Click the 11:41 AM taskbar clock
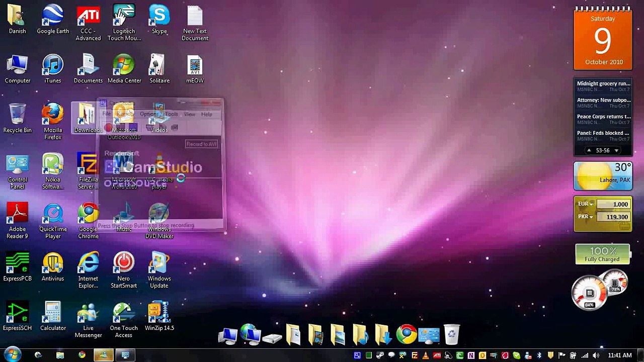 pyautogui.click(x=619, y=355)
